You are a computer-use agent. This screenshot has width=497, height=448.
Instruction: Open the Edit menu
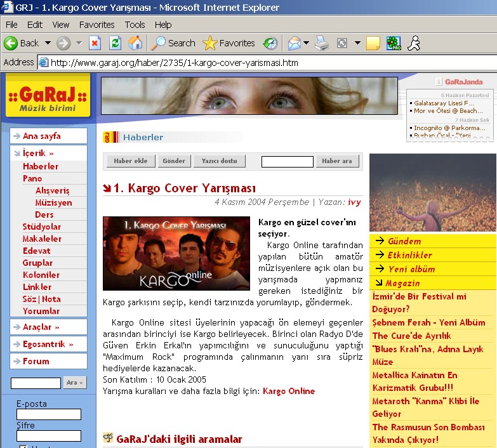click(34, 25)
